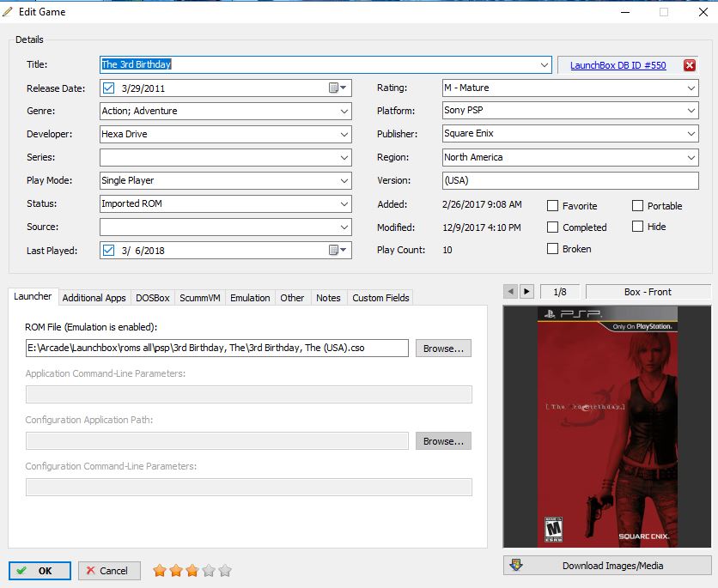Confirm changes with OK button
Screen dimensions: 718x588
[x=40, y=571]
